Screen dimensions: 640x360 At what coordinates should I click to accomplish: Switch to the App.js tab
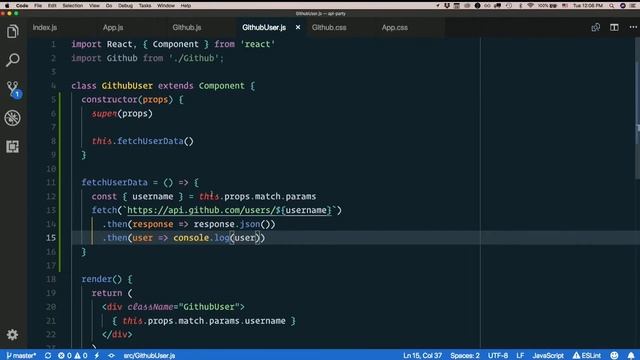113,27
